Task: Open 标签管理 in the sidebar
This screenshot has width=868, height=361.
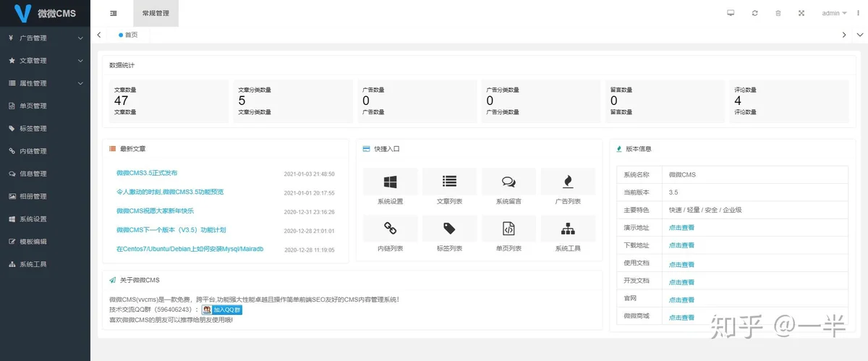Action: 45,128
